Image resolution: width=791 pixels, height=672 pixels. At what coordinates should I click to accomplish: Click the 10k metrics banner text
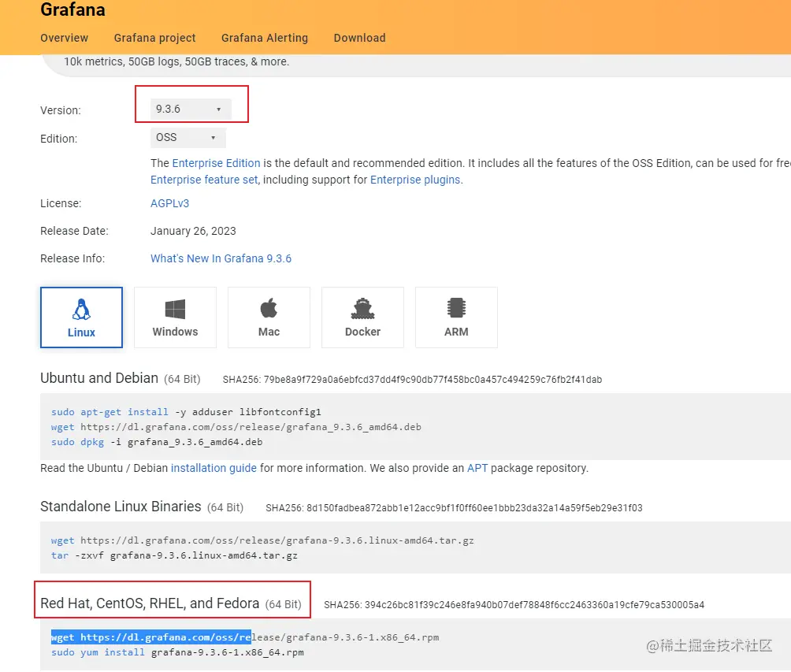click(x=176, y=61)
